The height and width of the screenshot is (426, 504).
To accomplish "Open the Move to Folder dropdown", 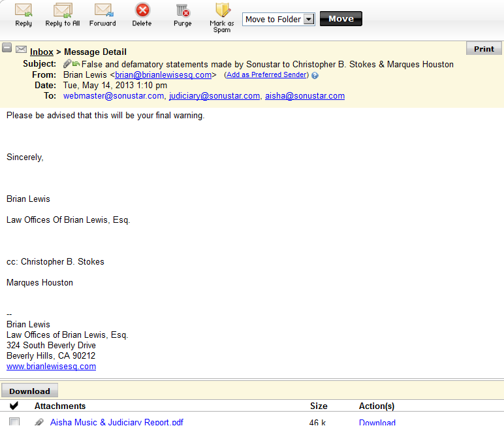I will [x=279, y=20].
